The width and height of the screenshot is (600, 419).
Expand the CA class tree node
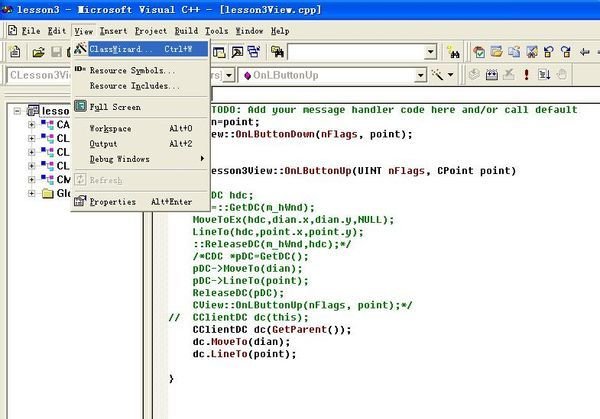31,125
